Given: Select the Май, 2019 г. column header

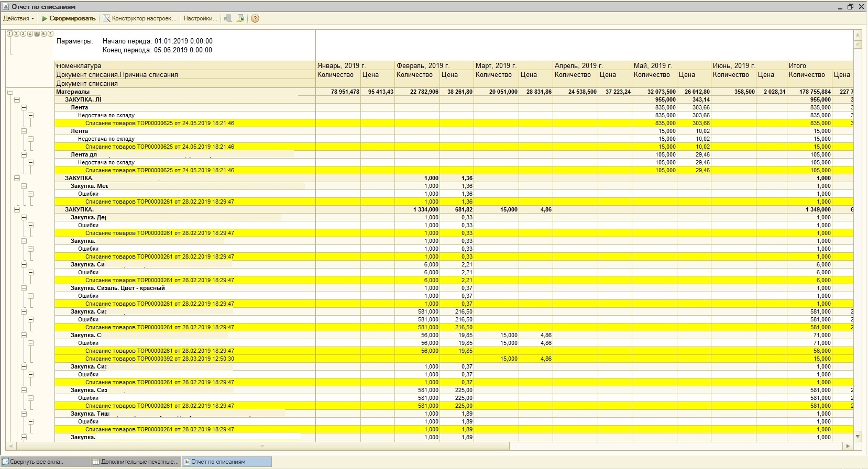Looking at the screenshot, I should (671, 65).
